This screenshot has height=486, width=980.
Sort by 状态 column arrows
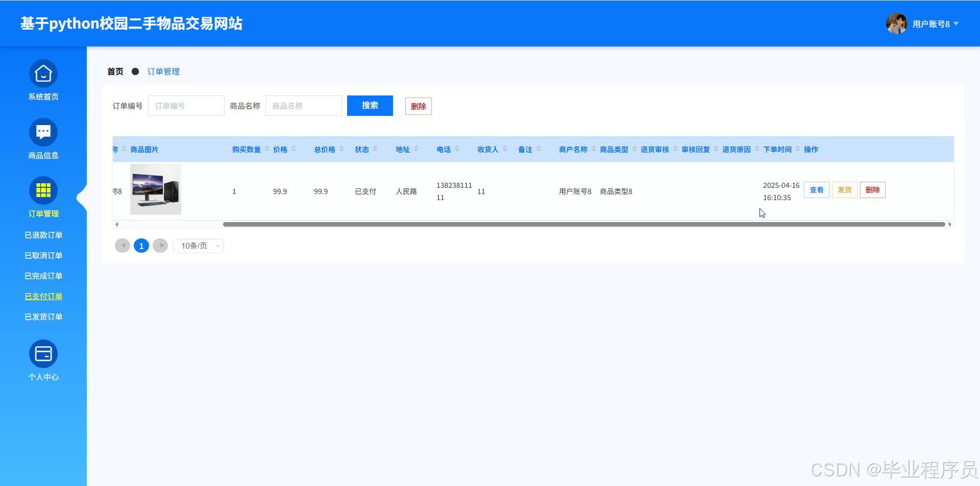pyautogui.click(x=375, y=149)
